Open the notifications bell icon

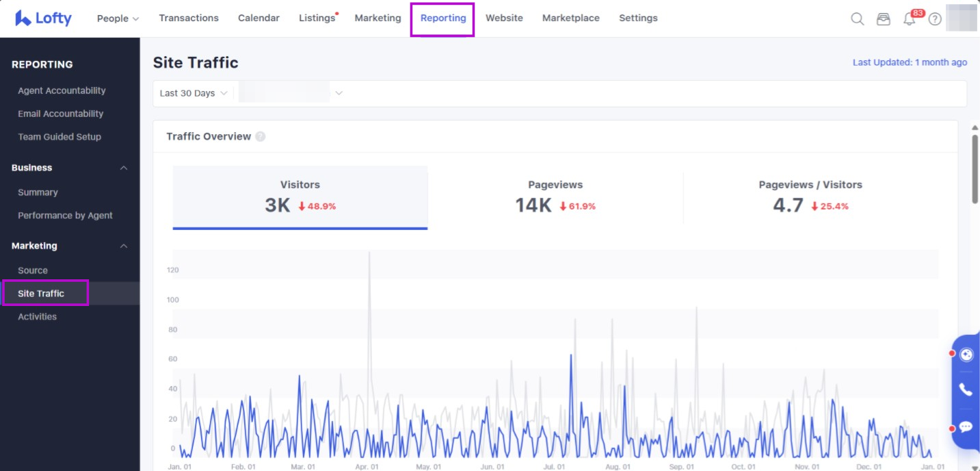[x=909, y=19]
